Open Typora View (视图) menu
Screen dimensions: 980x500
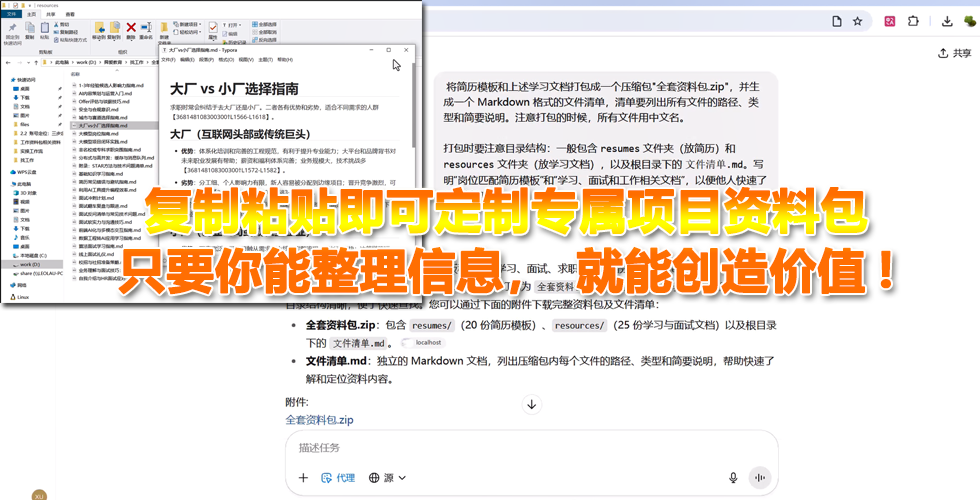point(246,60)
